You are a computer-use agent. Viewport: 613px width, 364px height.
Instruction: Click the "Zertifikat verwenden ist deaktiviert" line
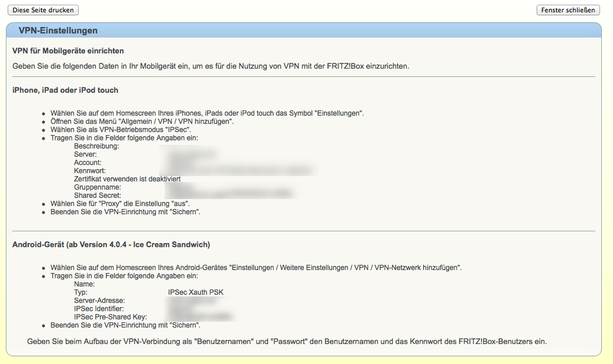point(127,179)
